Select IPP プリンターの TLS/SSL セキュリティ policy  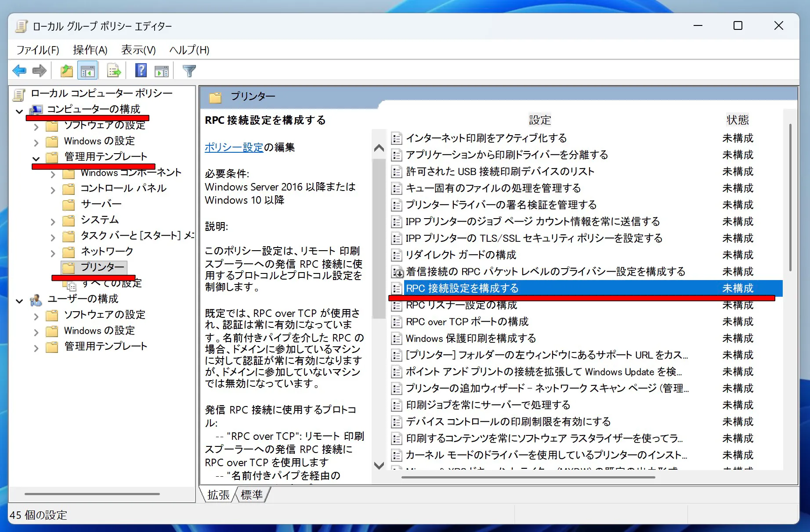[x=534, y=238]
